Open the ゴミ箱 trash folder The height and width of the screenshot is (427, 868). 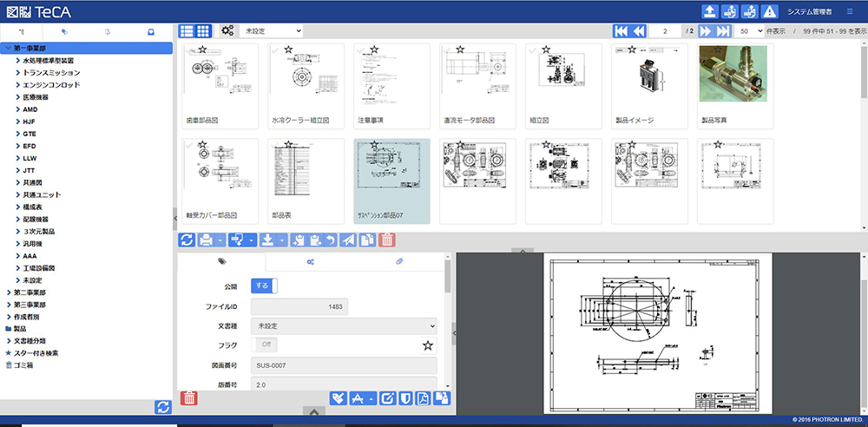[24, 365]
